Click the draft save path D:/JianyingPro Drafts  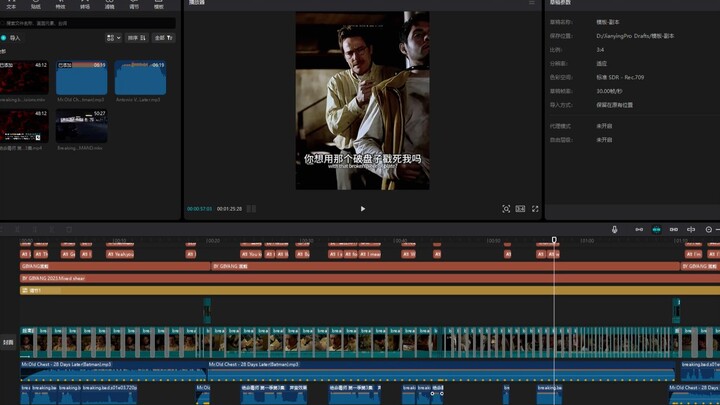click(x=635, y=36)
